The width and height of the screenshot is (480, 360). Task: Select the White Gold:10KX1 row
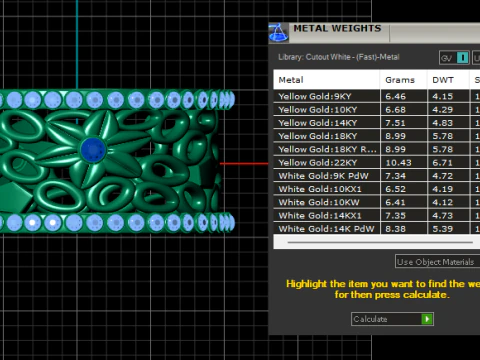[377, 189]
